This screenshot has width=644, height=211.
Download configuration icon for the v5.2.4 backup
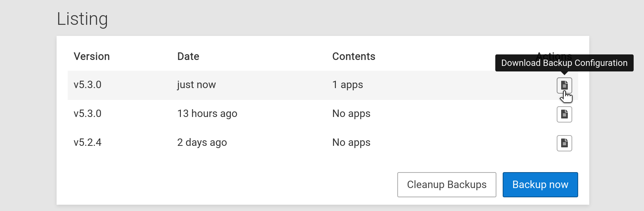(x=564, y=143)
